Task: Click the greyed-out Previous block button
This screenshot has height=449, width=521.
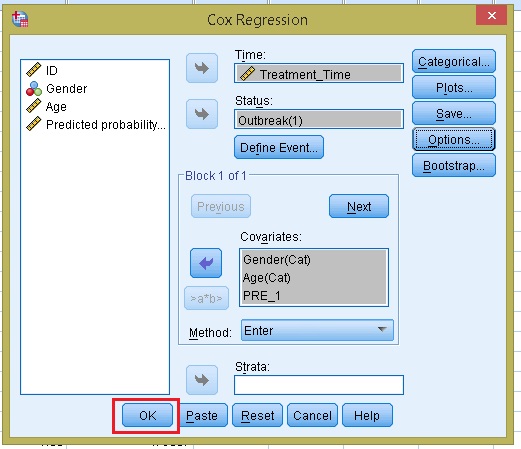Action: click(221, 206)
